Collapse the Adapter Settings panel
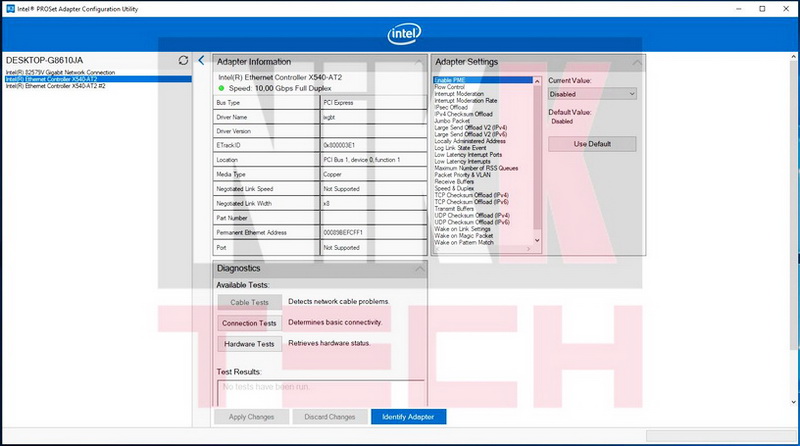Screen dimensions: 800x446 637,62
